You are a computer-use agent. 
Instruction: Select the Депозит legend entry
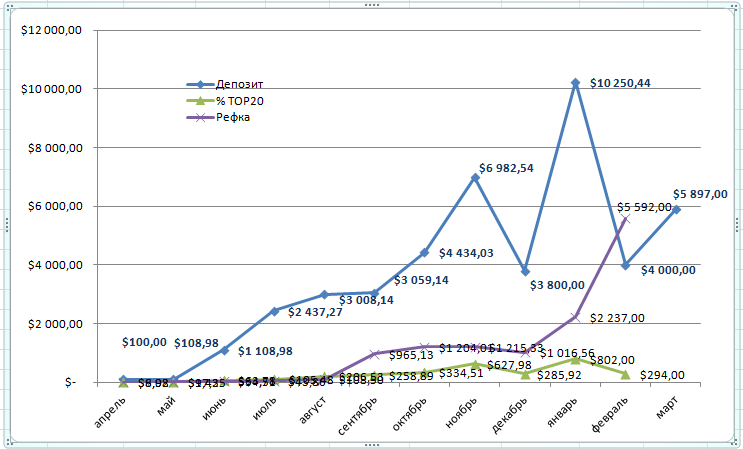tap(225, 84)
